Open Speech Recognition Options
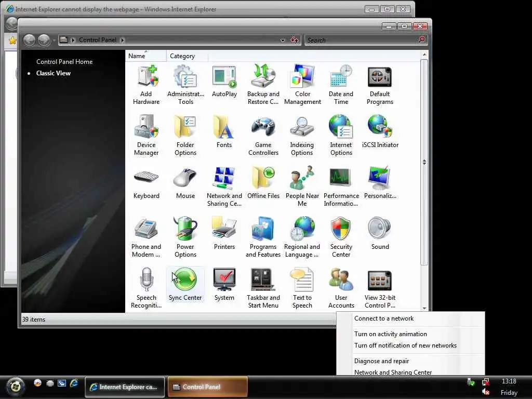This screenshot has height=399, width=532. pos(146,288)
